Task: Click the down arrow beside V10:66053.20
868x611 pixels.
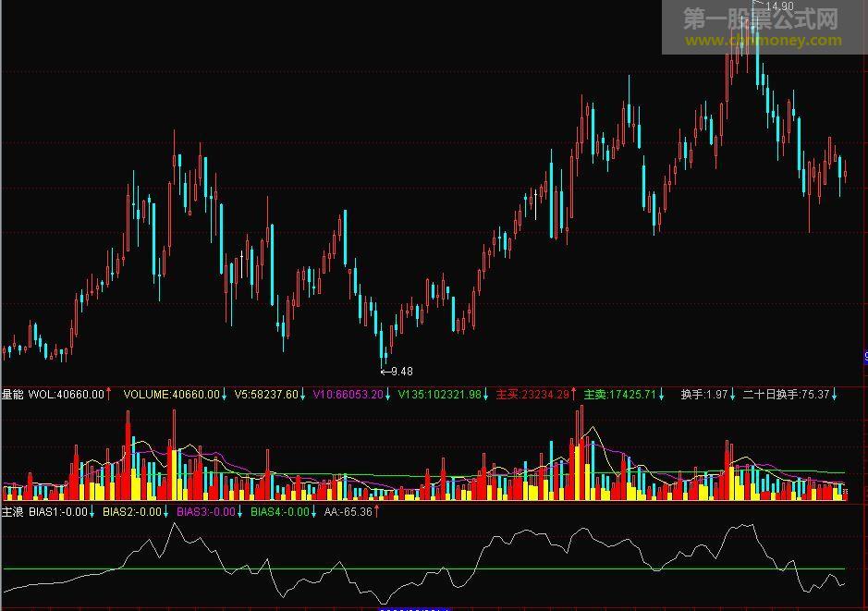Action: pos(387,394)
